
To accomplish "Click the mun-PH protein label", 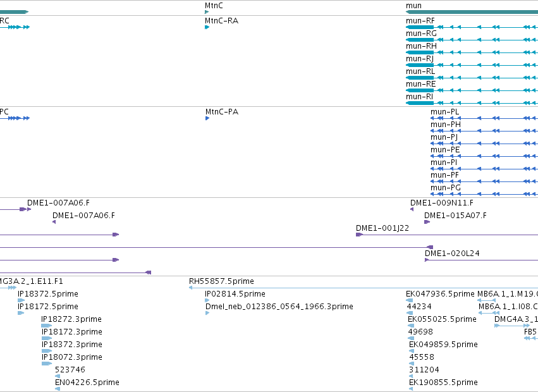I will tap(446, 125).
